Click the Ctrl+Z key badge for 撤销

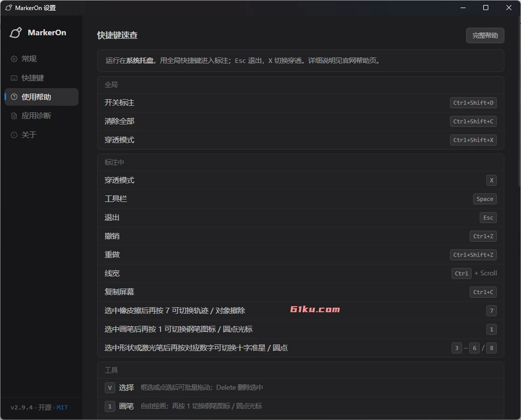coord(483,236)
